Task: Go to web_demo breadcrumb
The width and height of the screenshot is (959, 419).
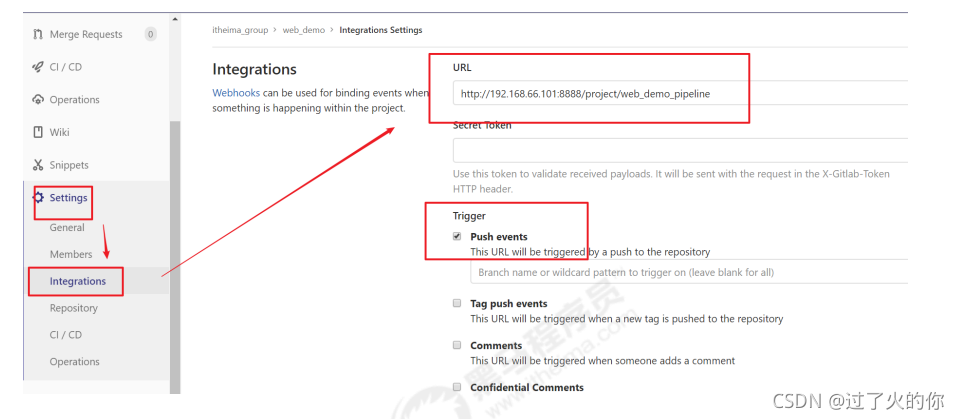Action: 304,30
